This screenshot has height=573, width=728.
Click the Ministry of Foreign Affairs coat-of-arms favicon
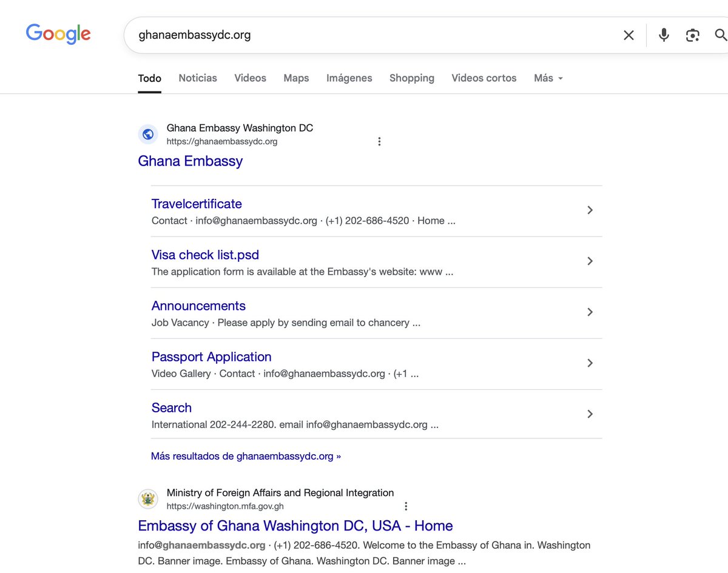tap(148, 499)
